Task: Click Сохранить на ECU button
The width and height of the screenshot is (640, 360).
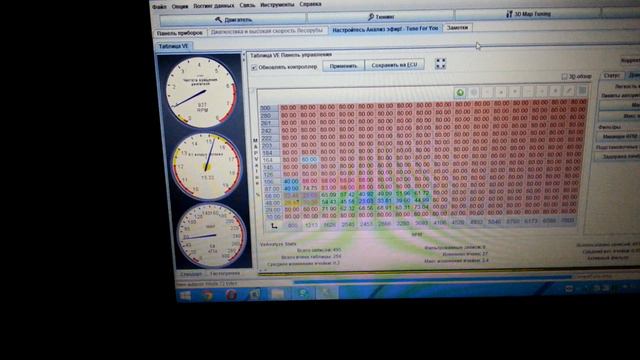Action: tap(394, 65)
